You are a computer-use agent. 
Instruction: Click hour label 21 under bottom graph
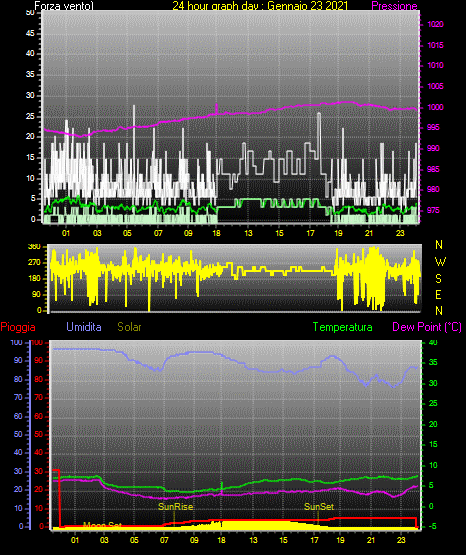click(370, 540)
